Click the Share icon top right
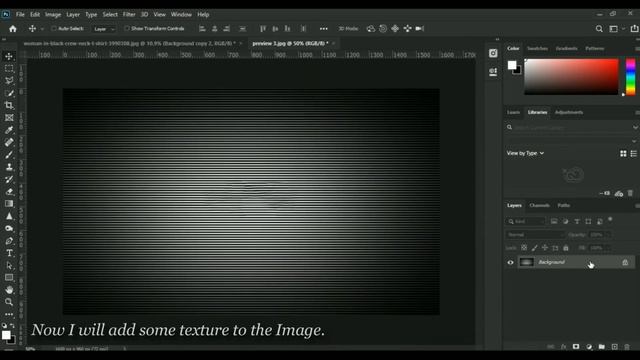640x360 pixels. point(634,29)
